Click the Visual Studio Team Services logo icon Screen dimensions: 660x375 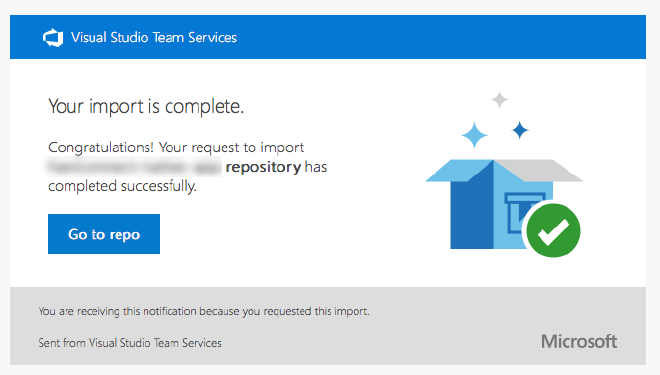tap(53, 38)
